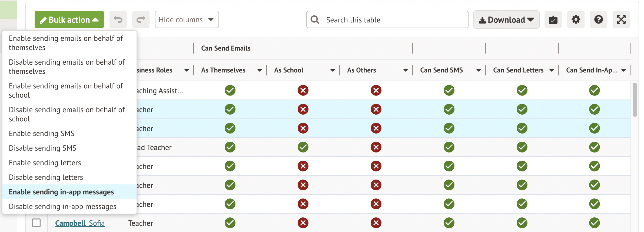Image resolution: width=644 pixels, height=232 pixels.
Task: Click the undo arrow icon
Action: [x=118, y=19]
